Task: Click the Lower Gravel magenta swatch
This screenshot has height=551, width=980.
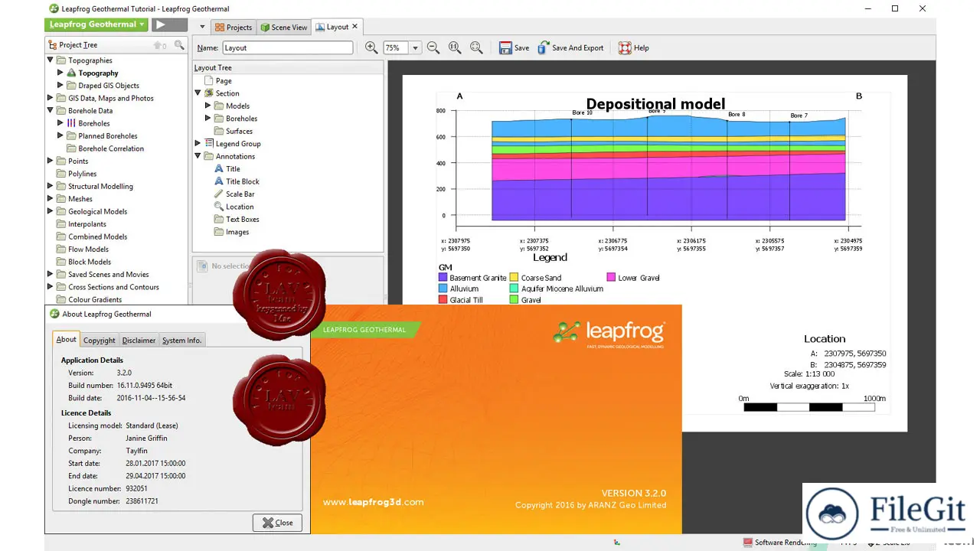Action: [x=612, y=278]
